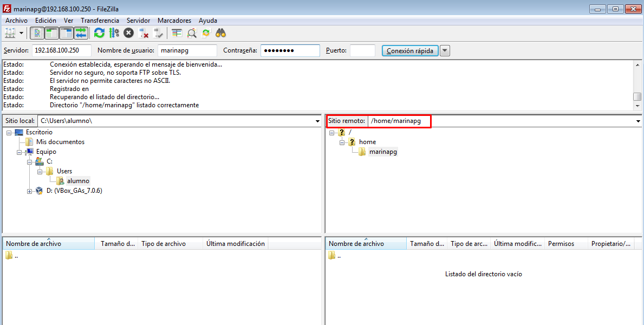Open the Ver menu

(69, 21)
